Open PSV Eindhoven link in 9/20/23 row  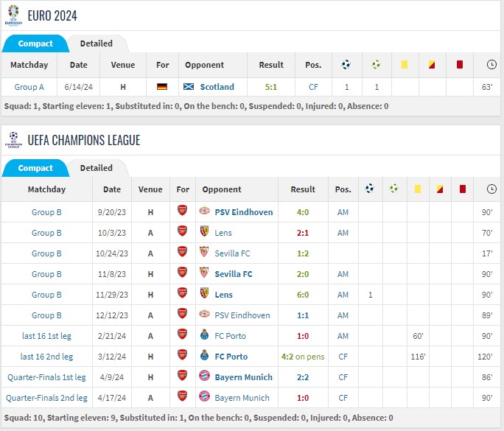coord(244,212)
